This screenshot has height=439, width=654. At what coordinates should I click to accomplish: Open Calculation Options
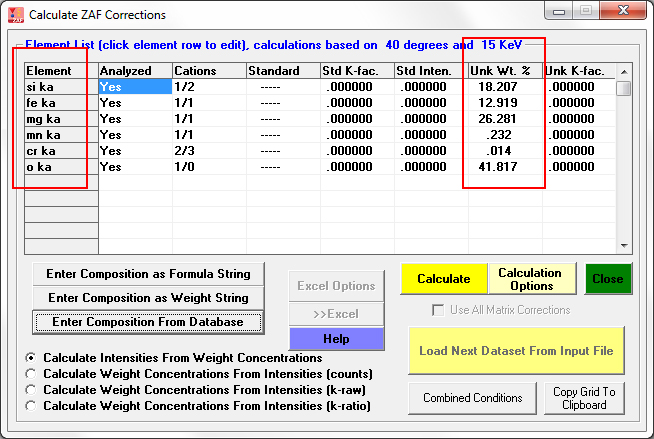529,279
